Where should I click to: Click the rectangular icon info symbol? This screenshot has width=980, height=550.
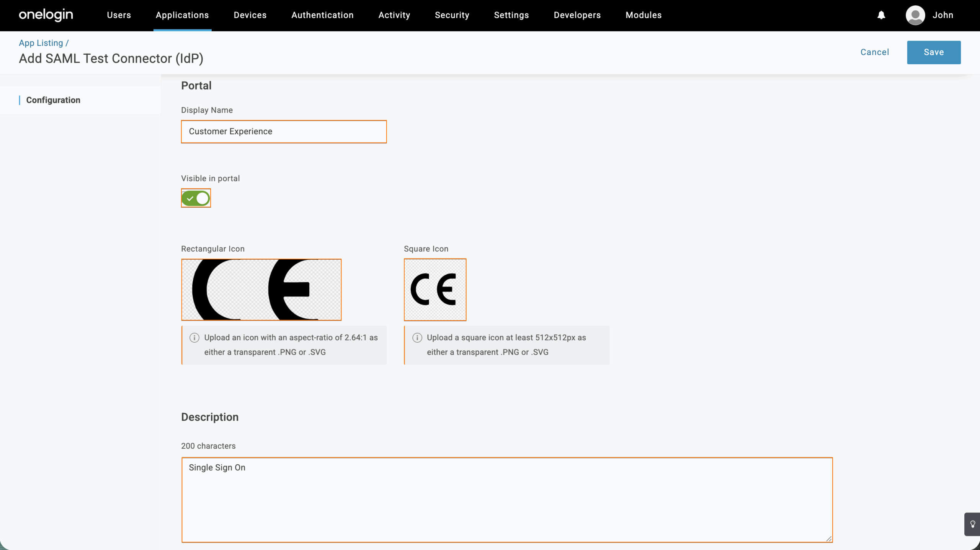(x=194, y=338)
